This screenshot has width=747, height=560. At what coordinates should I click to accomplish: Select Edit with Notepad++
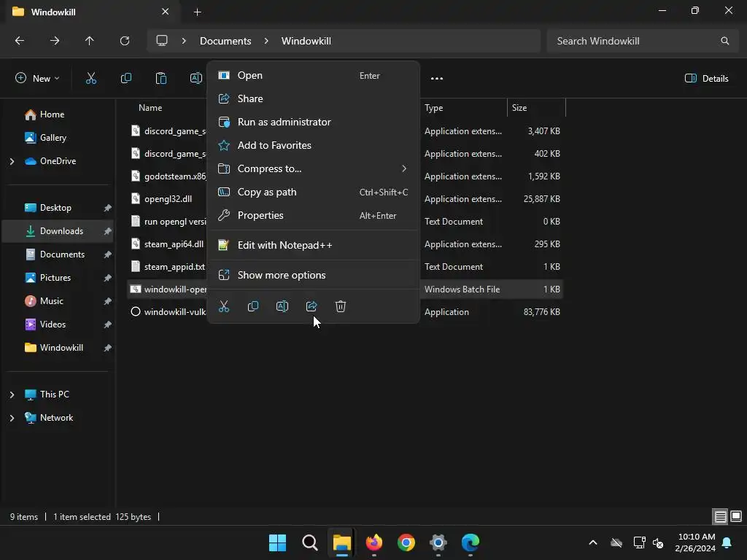(314, 245)
